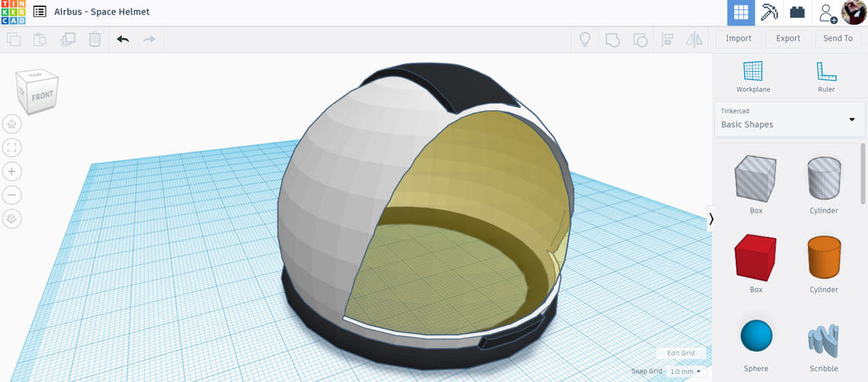Switch to Bricks mode
This screenshot has height=382, width=868.
[x=797, y=12]
